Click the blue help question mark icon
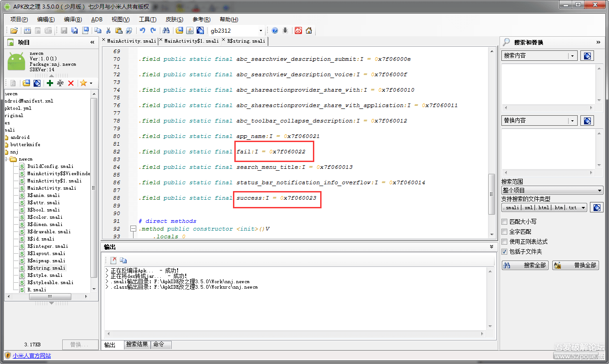Screen dimensions: 609x364 click(x=275, y=30)
